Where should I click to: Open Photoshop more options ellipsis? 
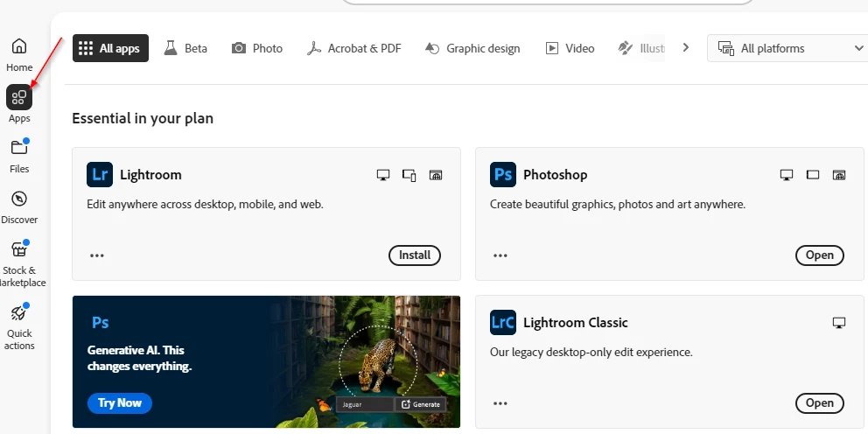point(500,255)
